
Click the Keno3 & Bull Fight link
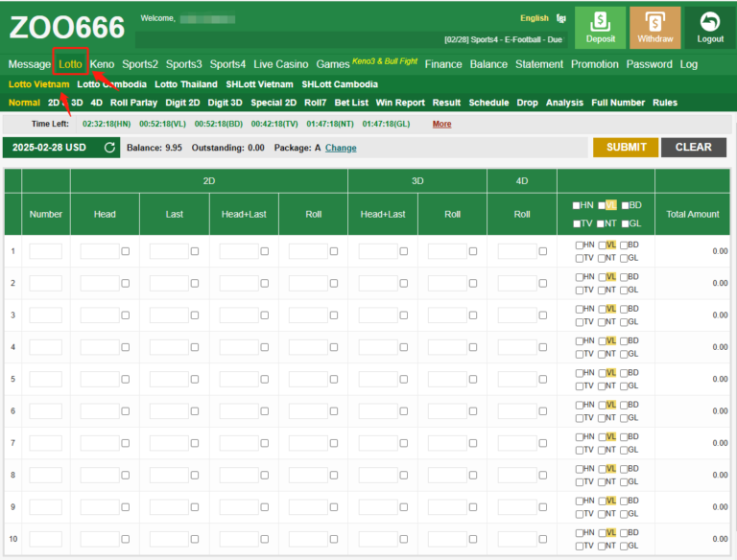pyautogui.click(x=385, y=61)
